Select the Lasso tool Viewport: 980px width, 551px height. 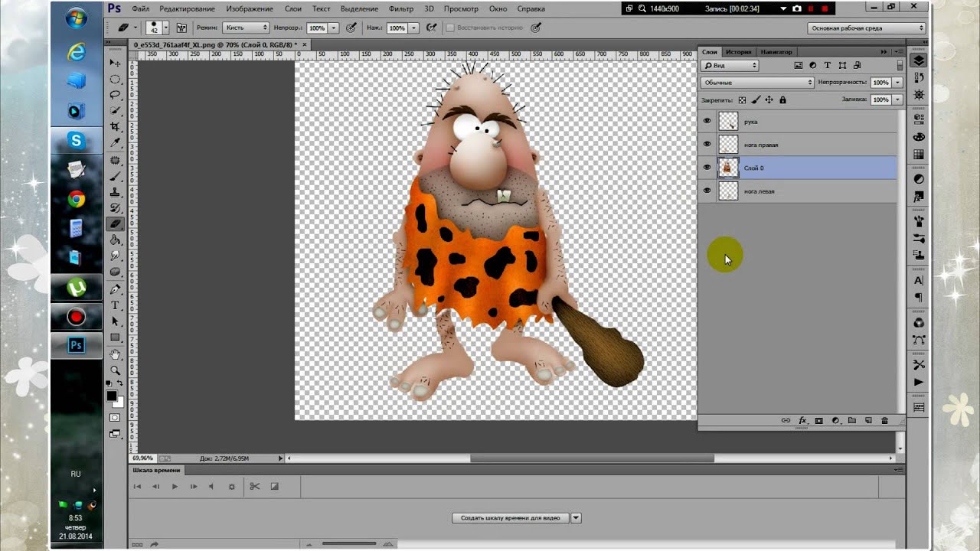(116, 95)
